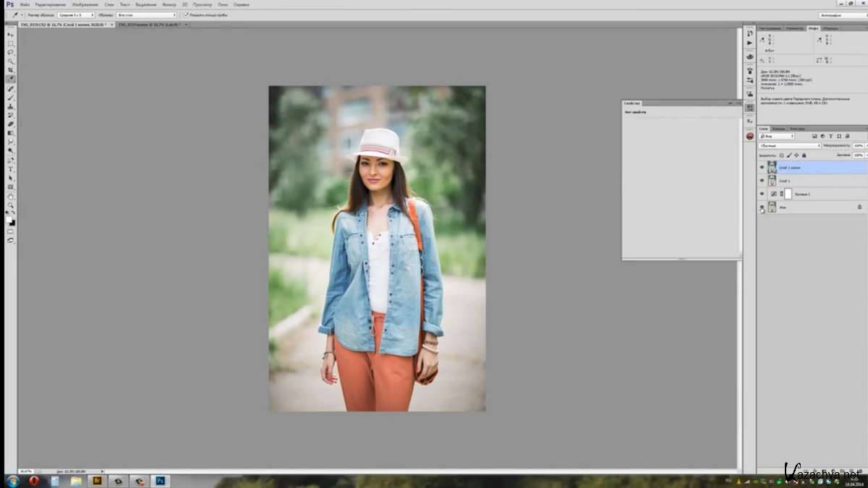Click the lock all layer icon
Screen dimensions: 868x488
804,155
